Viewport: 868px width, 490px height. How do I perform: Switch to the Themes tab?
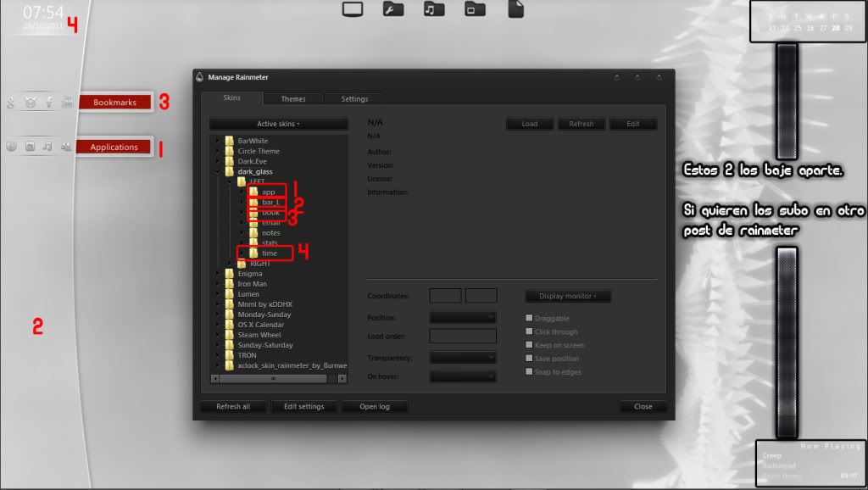pos(292,98)
